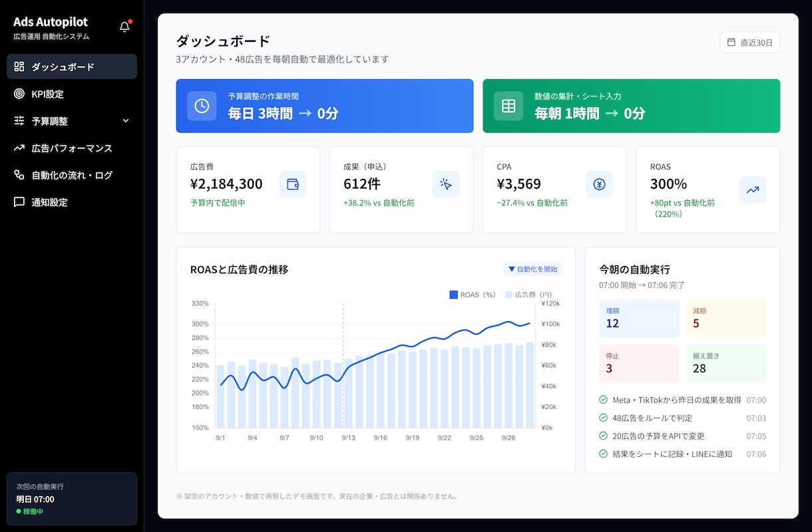Screen dimensions: 812x532
Task: Click the ¥120k right axis label
Action: pyautogui.click(x=550, y=303)
